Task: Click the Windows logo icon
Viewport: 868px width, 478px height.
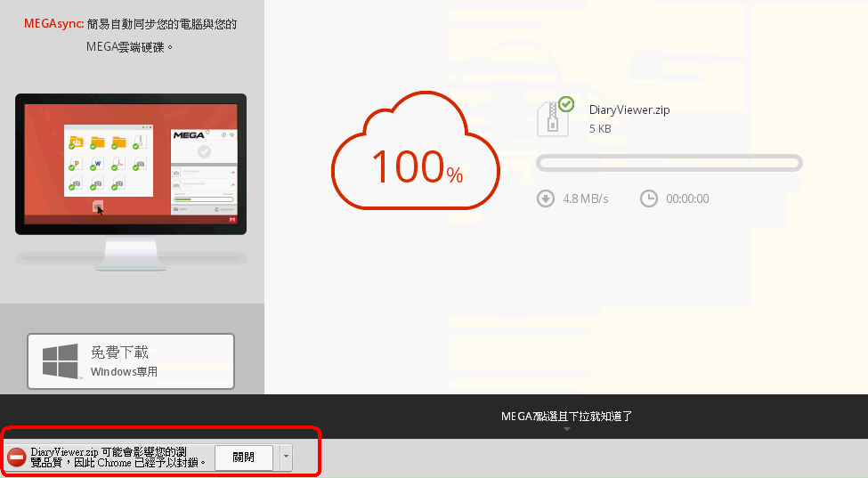Action: 61,361
